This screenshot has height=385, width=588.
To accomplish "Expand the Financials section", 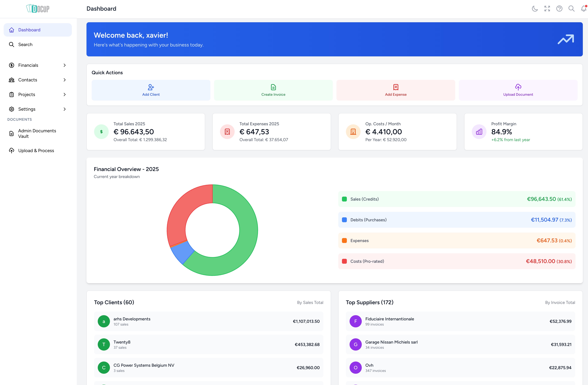I will (38, 65).
